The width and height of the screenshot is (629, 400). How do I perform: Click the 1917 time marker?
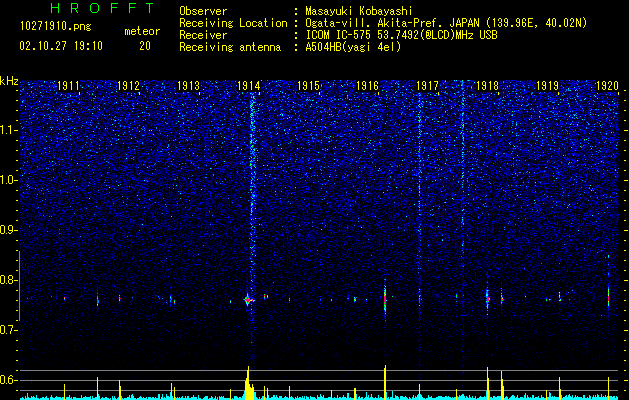[x=428, y=86]
